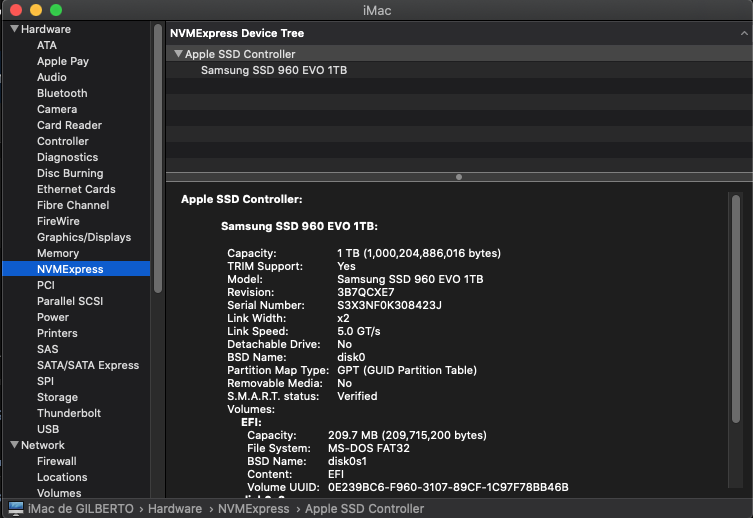Select SATA/SATA Express in the sidebar
Image resolution: width=753 pixels, height=518 pixels.
tap(88, 365)
